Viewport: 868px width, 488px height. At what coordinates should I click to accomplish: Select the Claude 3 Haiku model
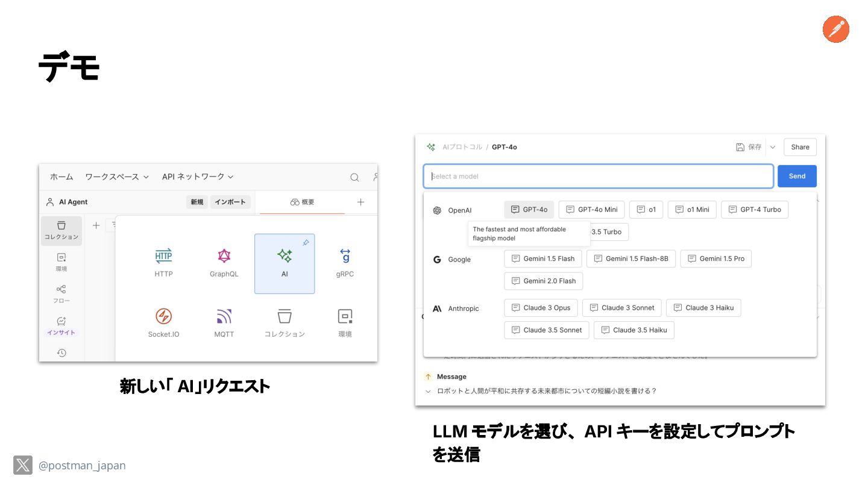(x=703, y=308)
